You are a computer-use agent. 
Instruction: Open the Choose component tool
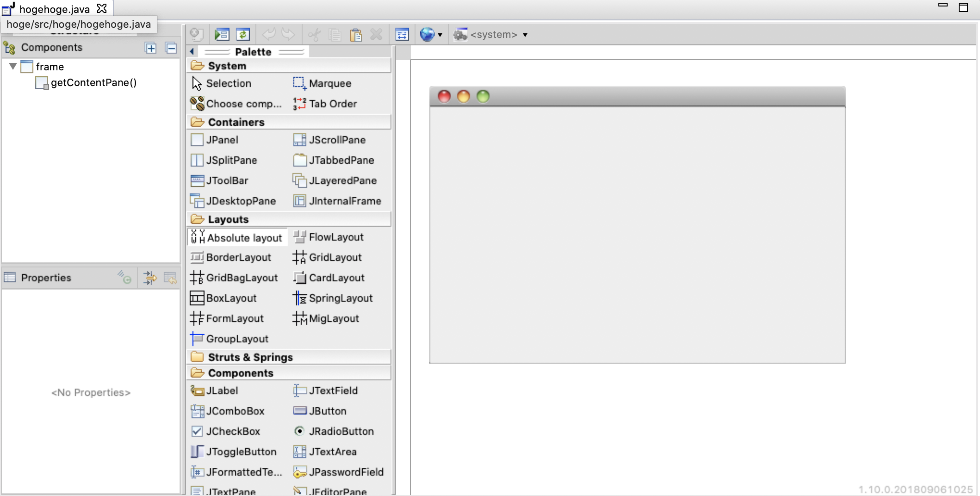(x=236, y=104)
